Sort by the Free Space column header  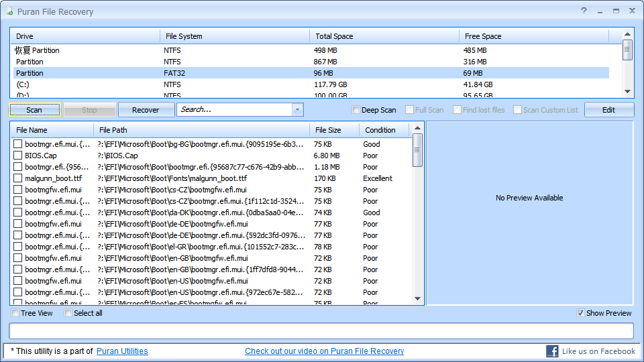533,36
